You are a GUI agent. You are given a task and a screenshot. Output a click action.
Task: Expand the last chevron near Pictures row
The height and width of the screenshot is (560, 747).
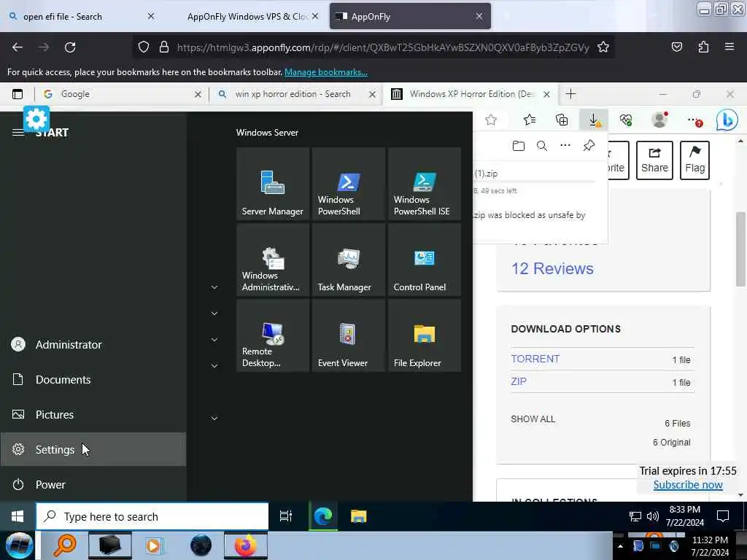[214, 418]
